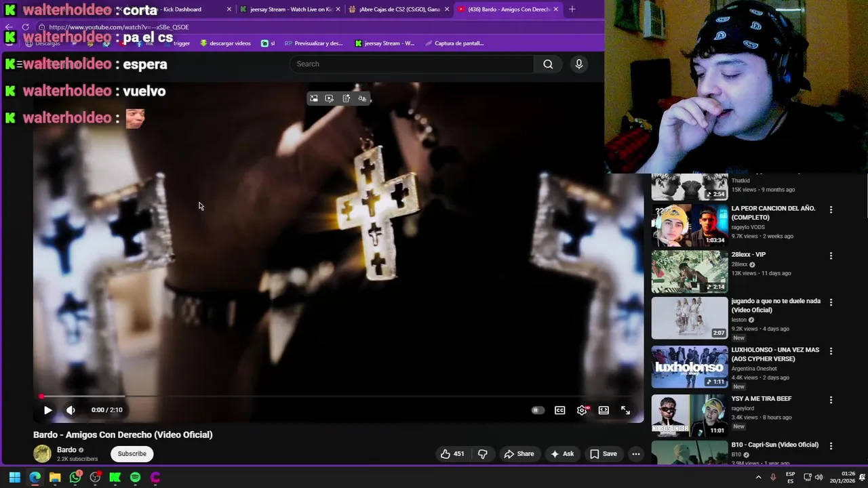Click the AI summary notes overlay icon
868x488 pixels.
346,98
